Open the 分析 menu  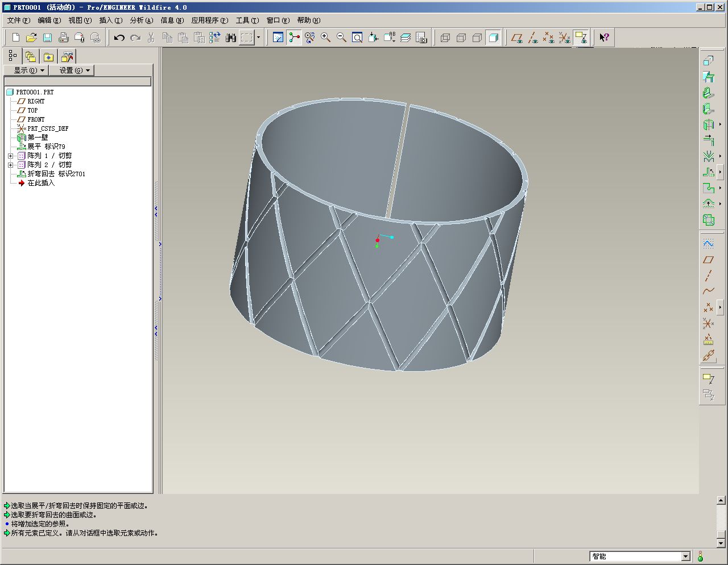(141, 20)
